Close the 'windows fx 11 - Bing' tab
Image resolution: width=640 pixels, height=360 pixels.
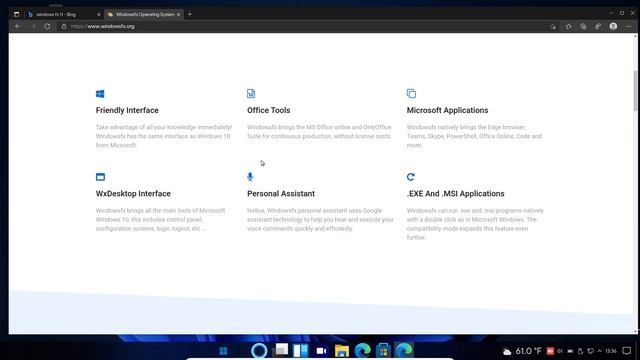coord(98,14)
